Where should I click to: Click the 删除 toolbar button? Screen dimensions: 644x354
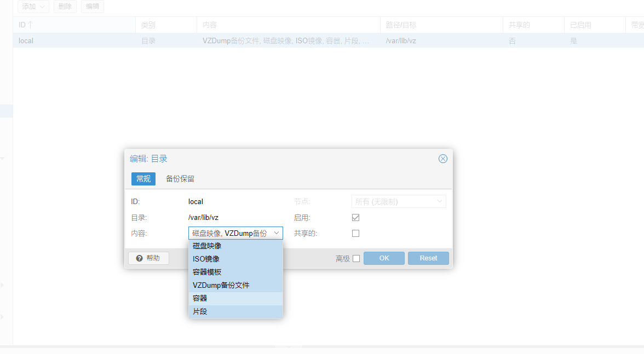point(65,7)
